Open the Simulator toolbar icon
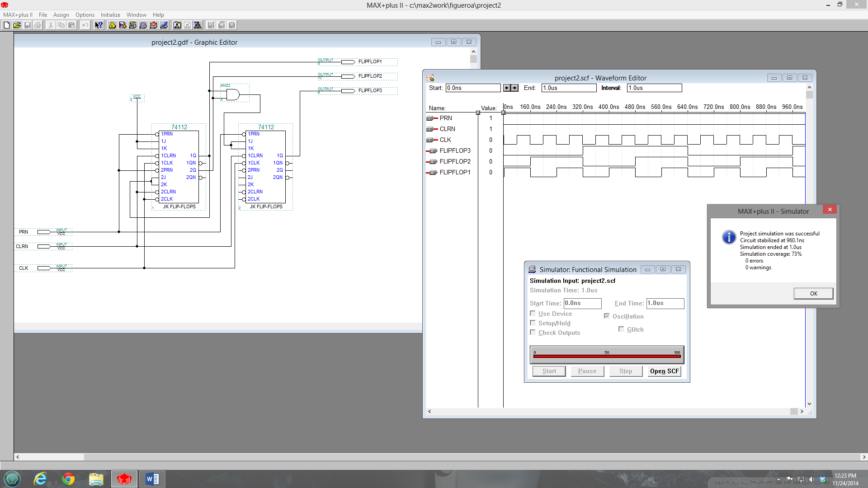The height and width of the screenshot is (488, 868). [143, 25]
